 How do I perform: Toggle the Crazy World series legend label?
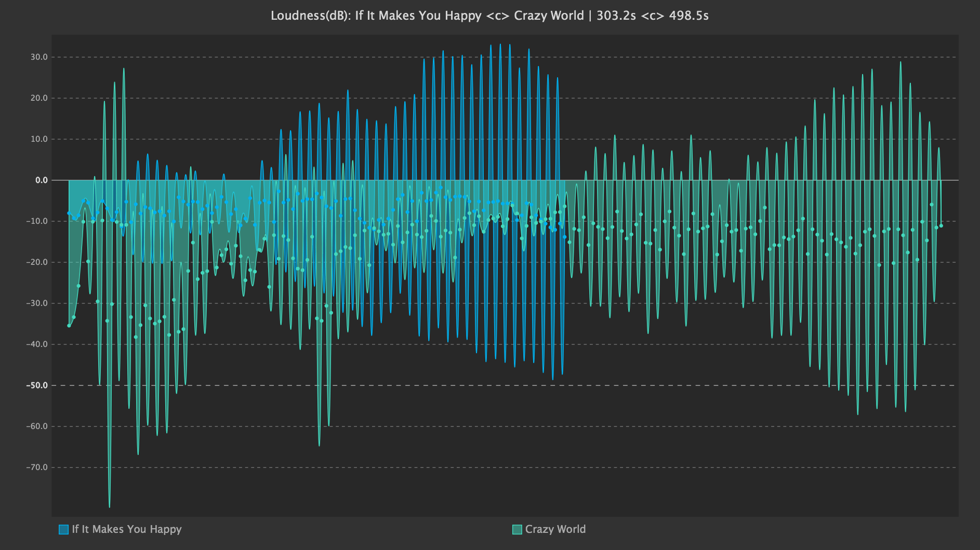pos(555,529)
